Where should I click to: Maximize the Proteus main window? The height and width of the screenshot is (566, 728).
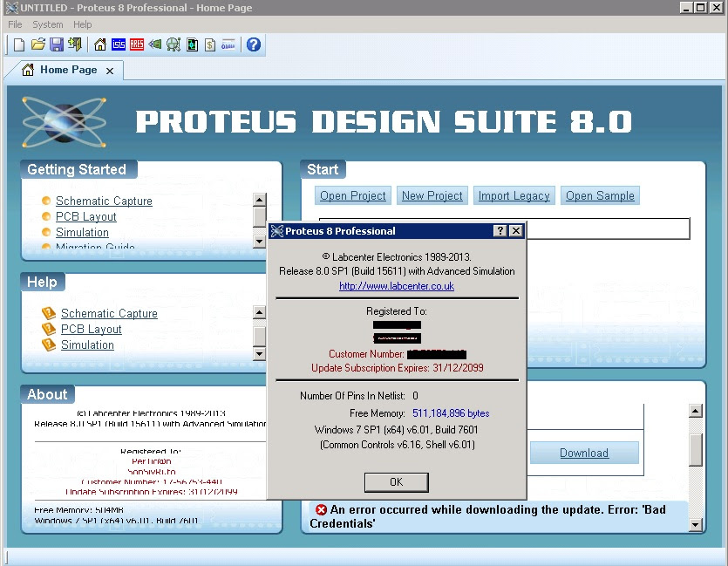701,8
